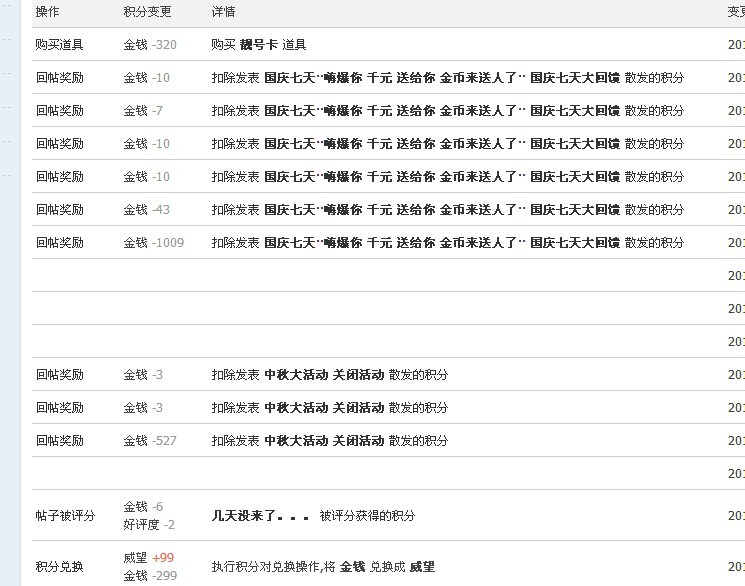The width and height of the screenshot is (745, 586).
Task: Select the 好评度 -2 value
Action: (x=149, y=525)
